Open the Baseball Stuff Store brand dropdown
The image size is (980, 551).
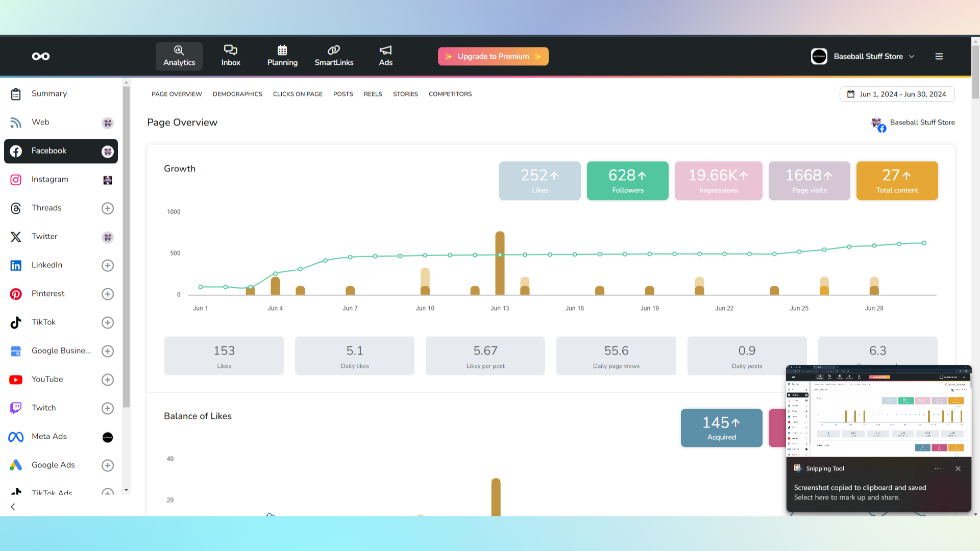(863, 57)
